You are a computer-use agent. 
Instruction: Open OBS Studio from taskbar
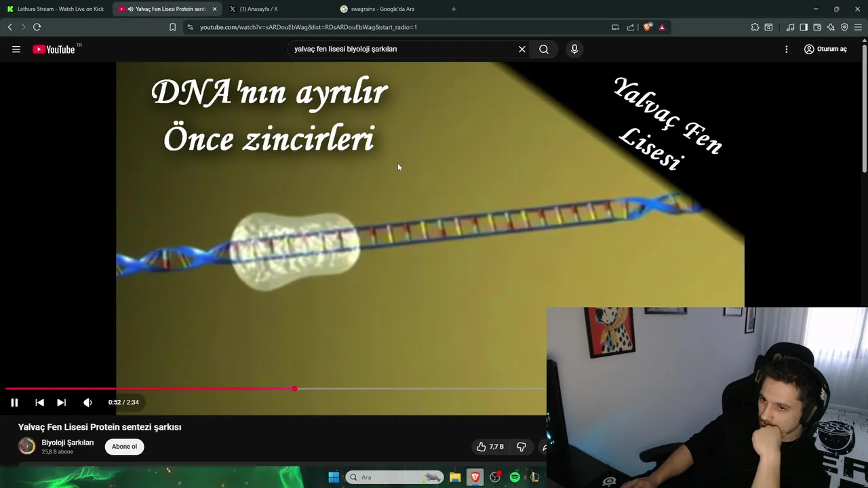coord(495,477)
